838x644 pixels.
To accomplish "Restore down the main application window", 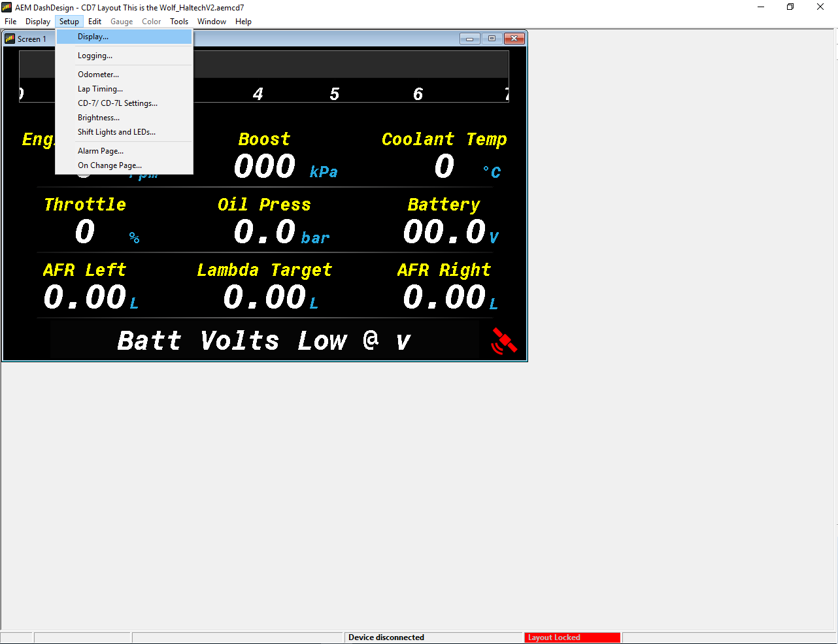I will 790,7.
